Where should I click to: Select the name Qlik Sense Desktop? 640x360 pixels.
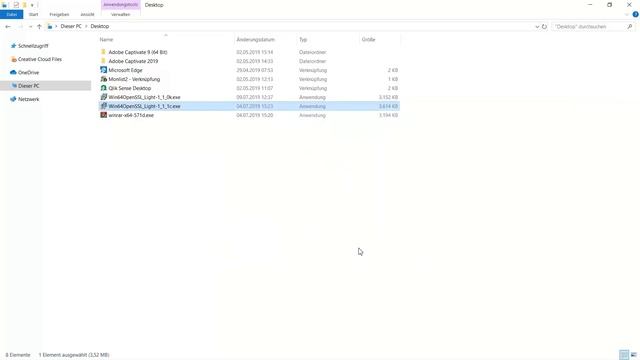click(129, 88)
